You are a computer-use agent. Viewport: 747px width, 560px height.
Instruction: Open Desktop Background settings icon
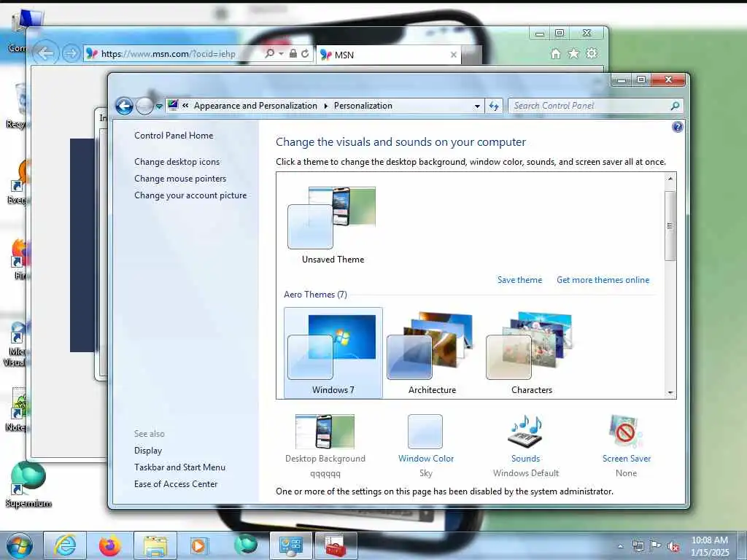click(x=325, y=432)
